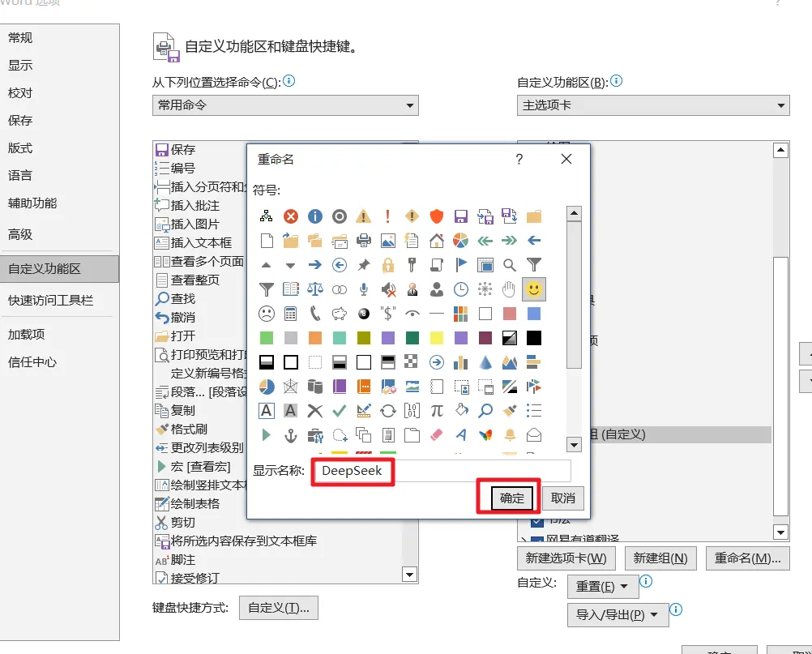Image resolution: width=812 pixels, height=654 pixels.
Task: Open the 主选项卡 ribbon dropdown
Action: [x=652, y=105]
